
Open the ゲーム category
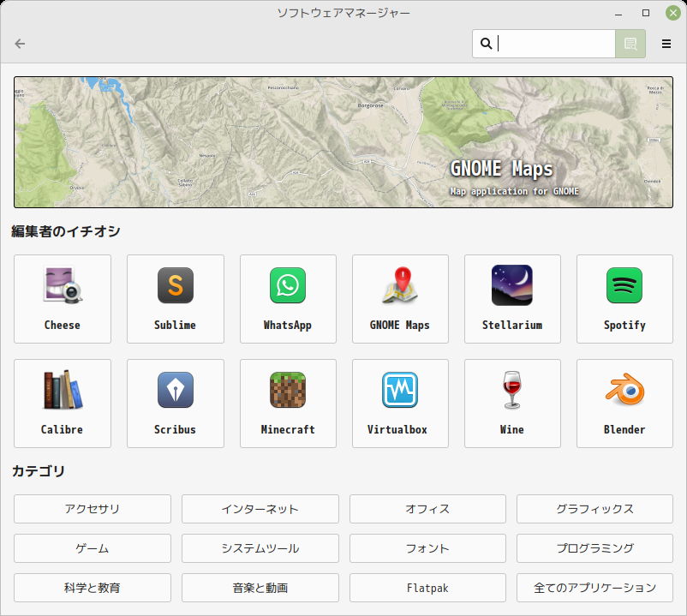pyautogui.click(x=93, y=548)
